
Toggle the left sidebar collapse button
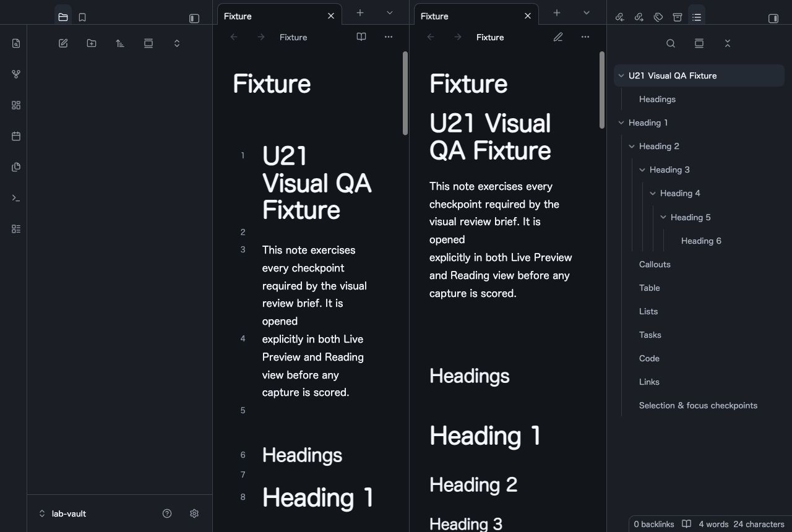coord(194,19)
